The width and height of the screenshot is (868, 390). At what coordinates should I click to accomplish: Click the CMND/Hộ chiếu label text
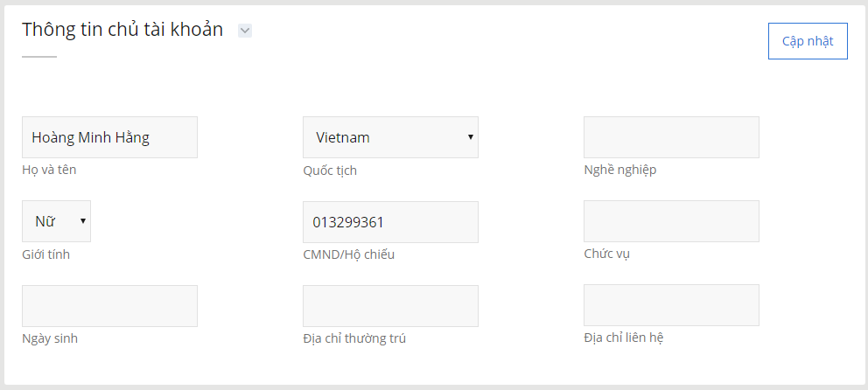pyautogui.click(x=349, y=255)
